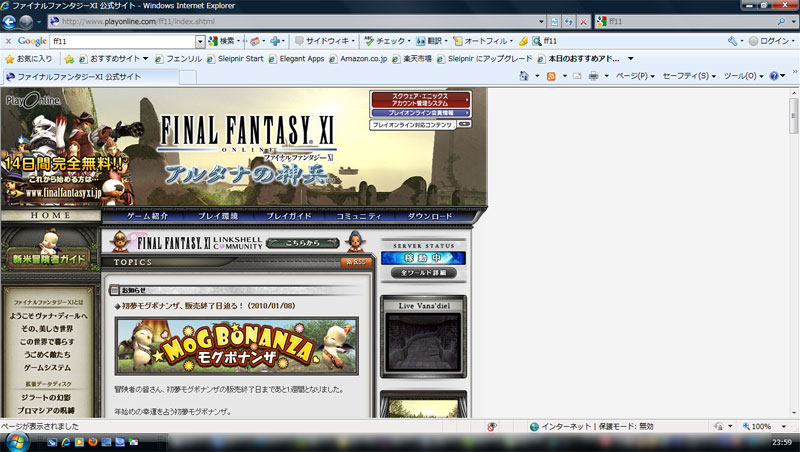Click the RSS feeds icon in command bar
This screenshot has width=800, height=452.
click(551, 76)
